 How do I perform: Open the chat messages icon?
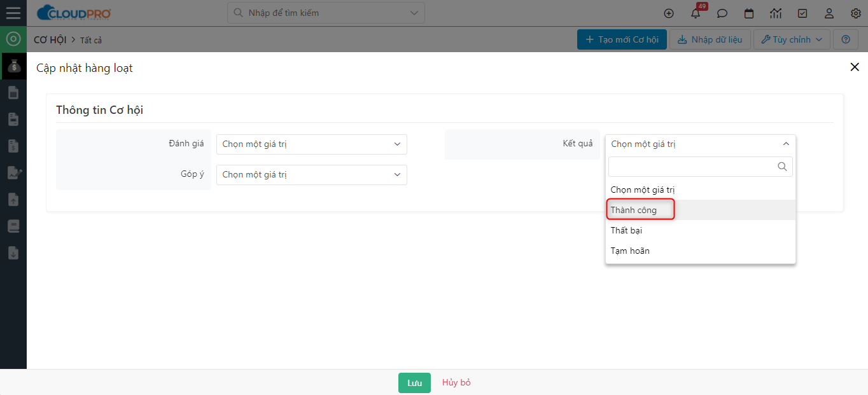722,13
